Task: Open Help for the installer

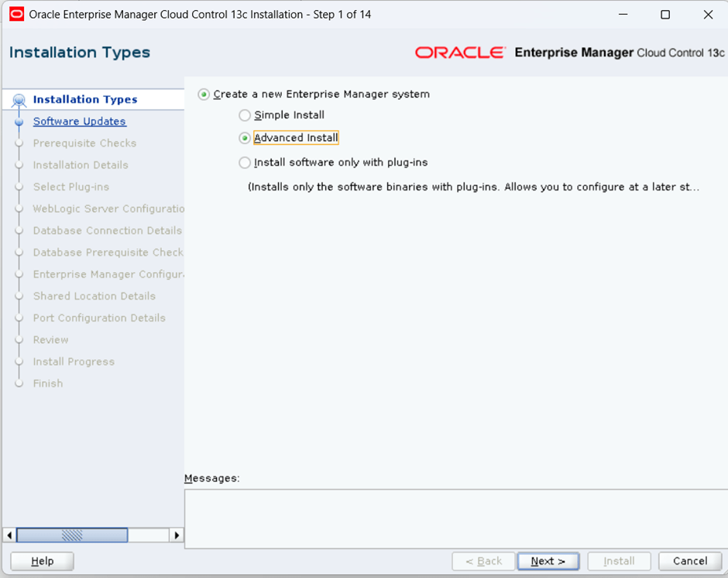Action: pos(43,561)
